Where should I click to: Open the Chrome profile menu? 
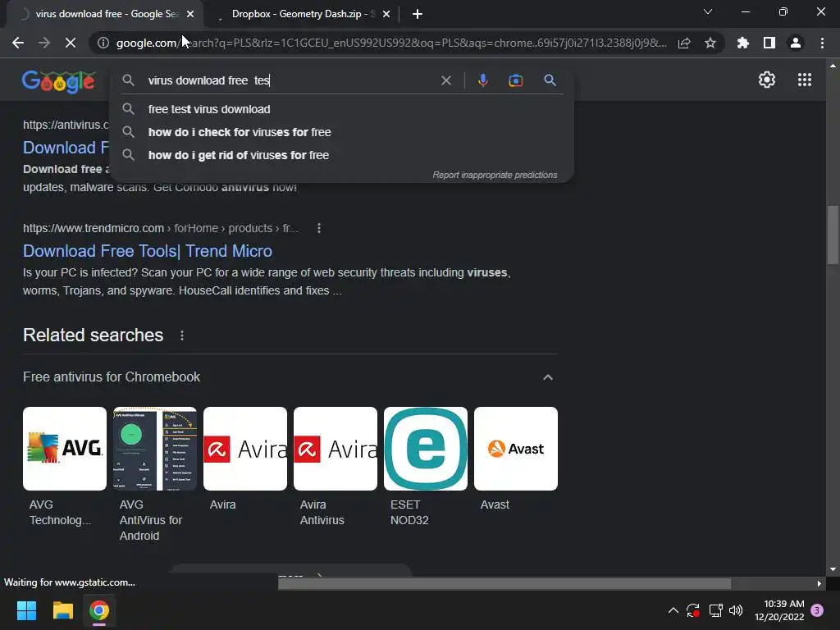(x=796, y=43)
